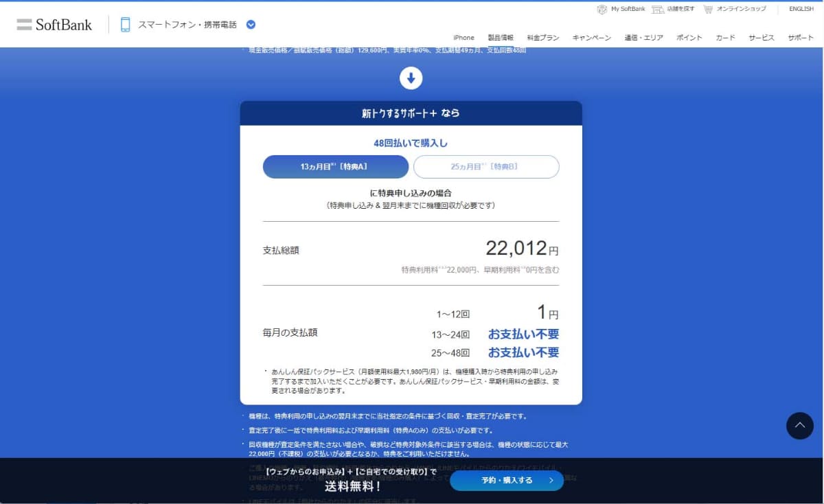The image size is (824, 504).
Task: Click the scroll-to-top chevron button
Action: (x=799, y=426)
